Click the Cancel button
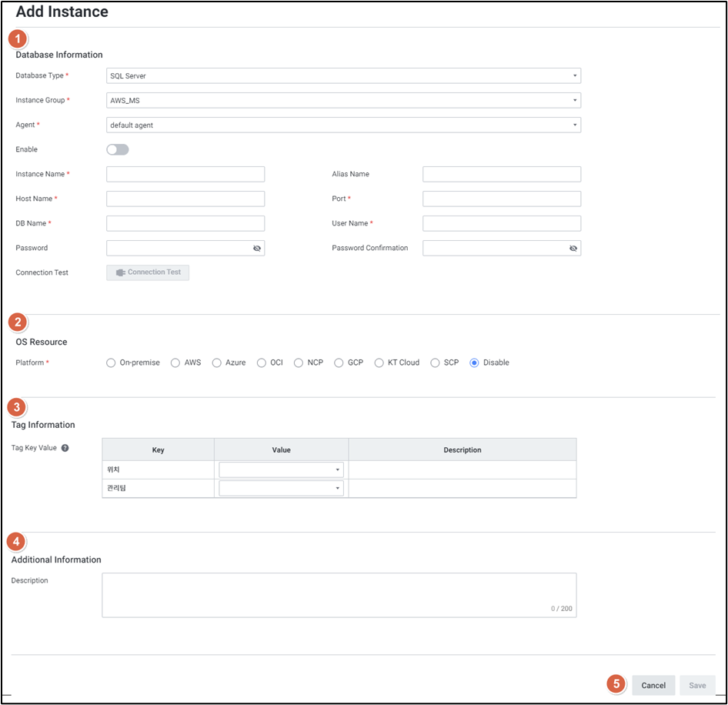Image resolution: width=728 pixels, height=705 pixels. [653, 686]
